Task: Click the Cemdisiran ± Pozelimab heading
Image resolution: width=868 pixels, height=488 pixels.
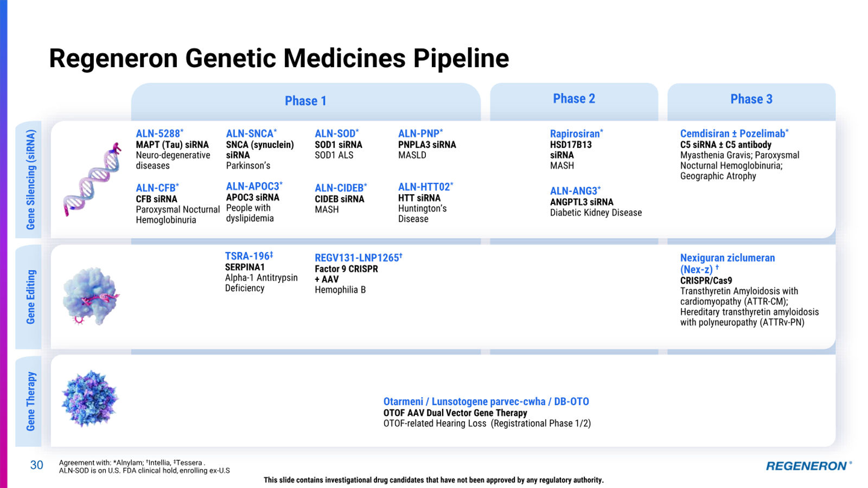Action: 734,133
